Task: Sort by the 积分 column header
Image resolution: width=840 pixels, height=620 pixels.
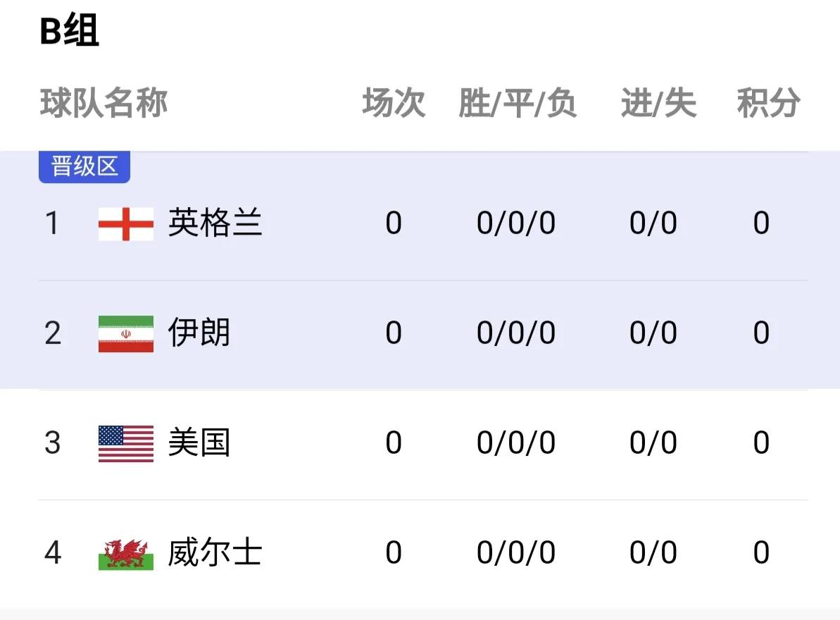Action: [x=769, y=103]
